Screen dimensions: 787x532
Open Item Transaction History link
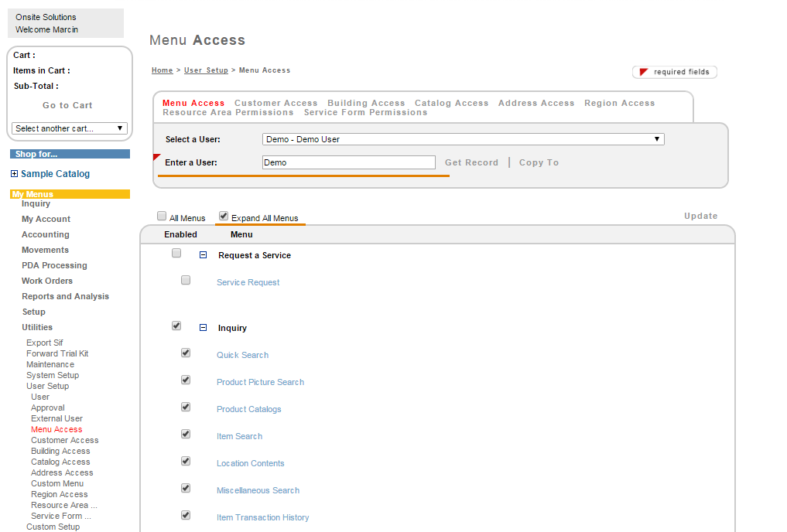click(262, 517)
